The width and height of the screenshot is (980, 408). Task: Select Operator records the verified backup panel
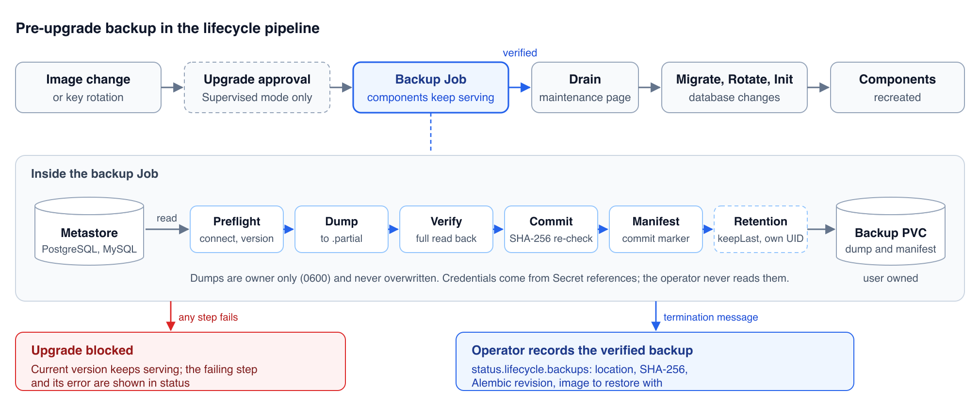655,361
